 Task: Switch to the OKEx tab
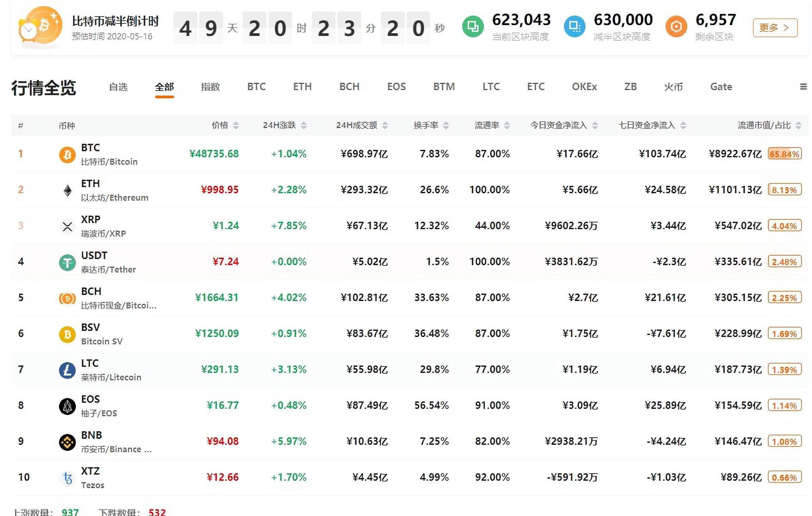584,87
